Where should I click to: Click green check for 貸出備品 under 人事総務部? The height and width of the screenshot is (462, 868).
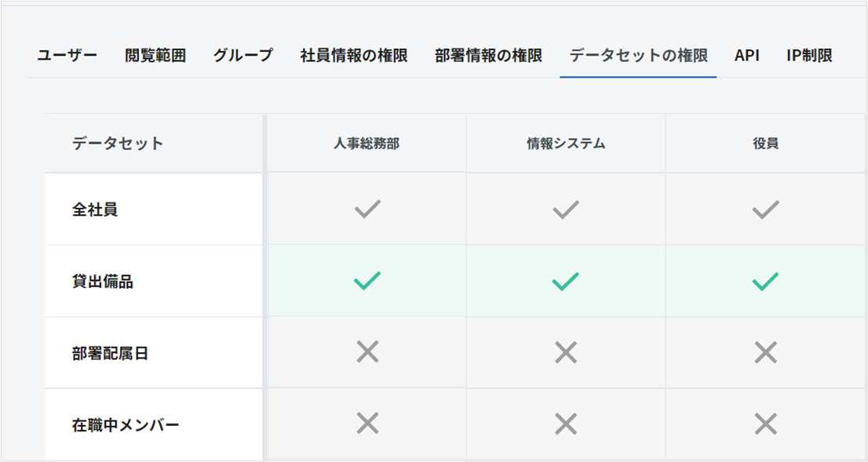pyautogui.click(x=367, y=282)
